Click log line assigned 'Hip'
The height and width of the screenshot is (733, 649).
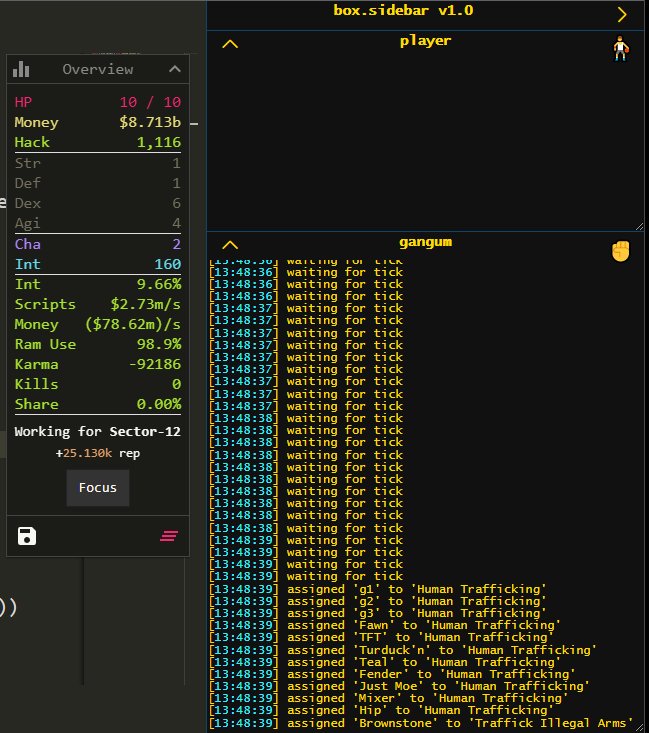coord(381,711)
